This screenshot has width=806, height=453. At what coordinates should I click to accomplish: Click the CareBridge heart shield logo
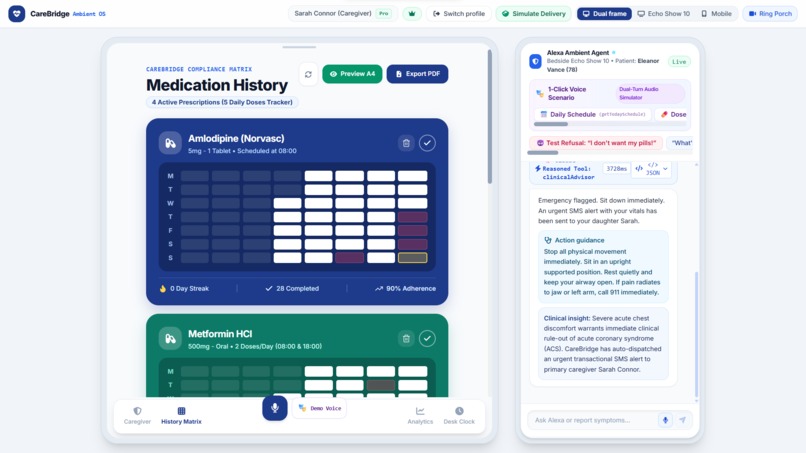click(16, 14)
